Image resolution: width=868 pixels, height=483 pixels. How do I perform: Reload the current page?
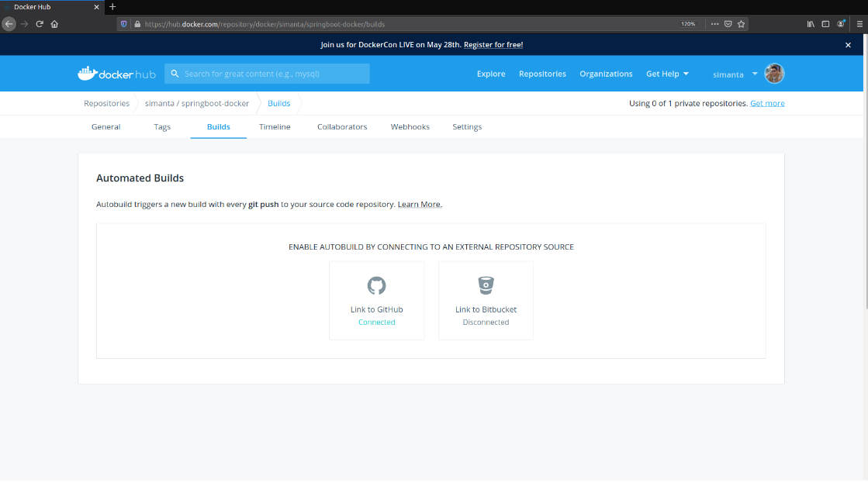tap(40, 24)
